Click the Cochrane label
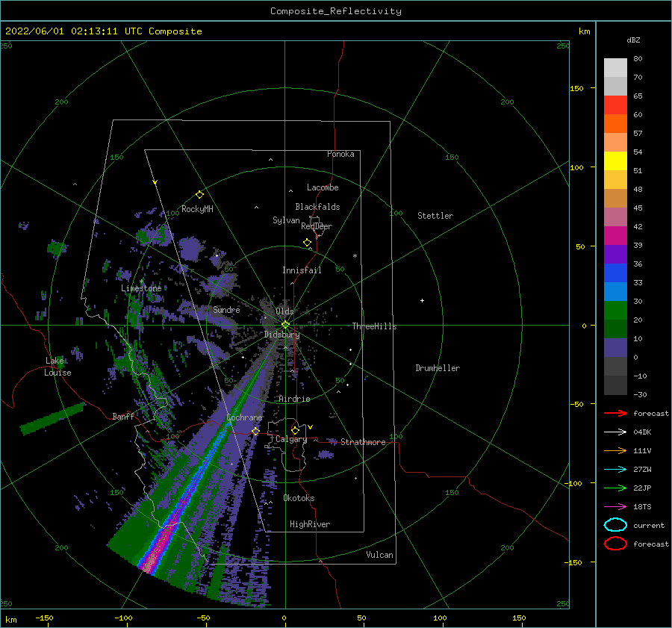Image resolution: width=672 pixels, height=628 pixels. 244,417
